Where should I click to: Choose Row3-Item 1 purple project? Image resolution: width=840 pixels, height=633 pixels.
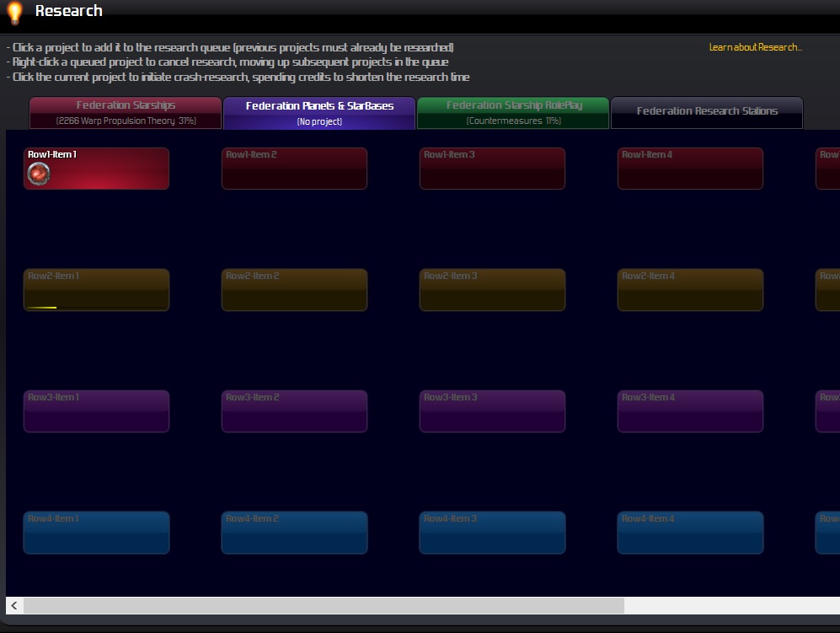pos(96,411)
